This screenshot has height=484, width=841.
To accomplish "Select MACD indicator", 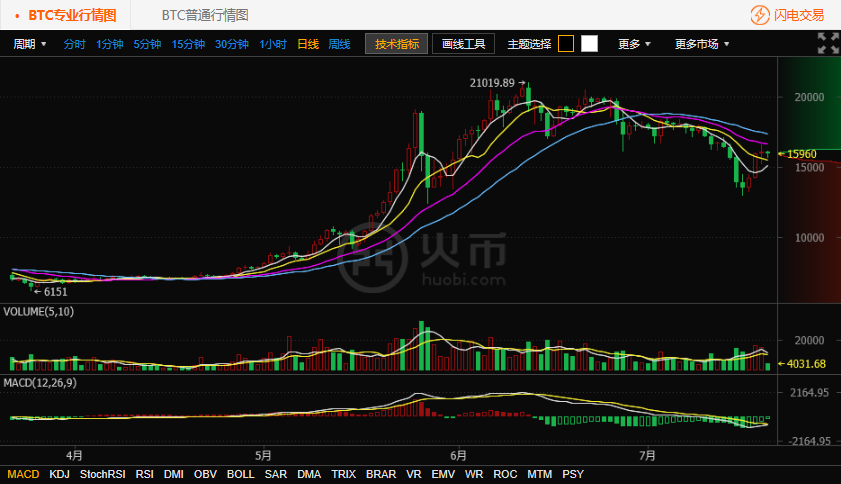I will tap(23, 474).
